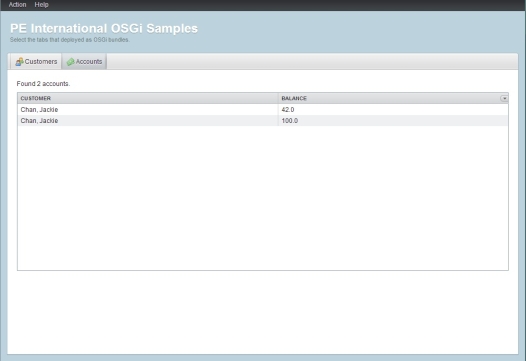Sort by the CUSTOMER column header
The image size is (526, 361).
pyautogui.click(x=148, y=98)
